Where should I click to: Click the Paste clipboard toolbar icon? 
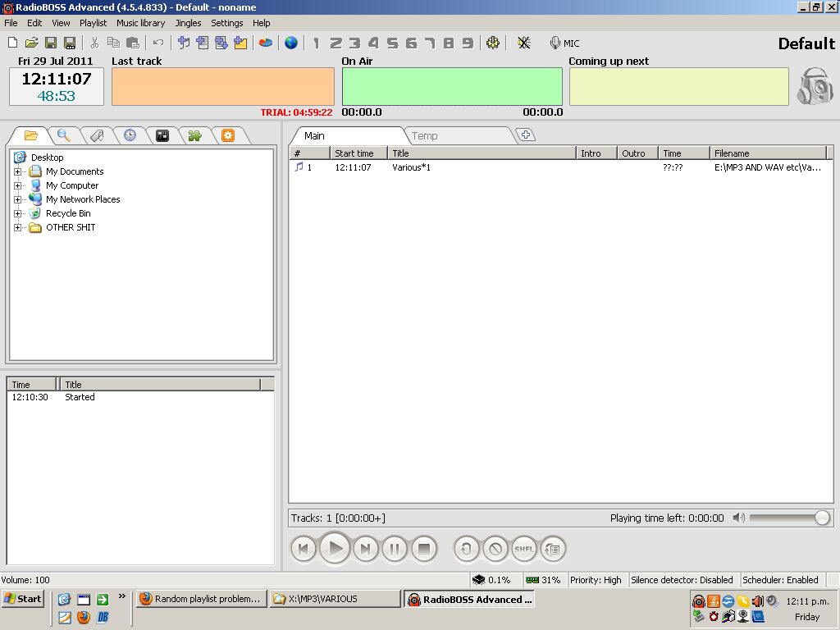coord(132,43)
